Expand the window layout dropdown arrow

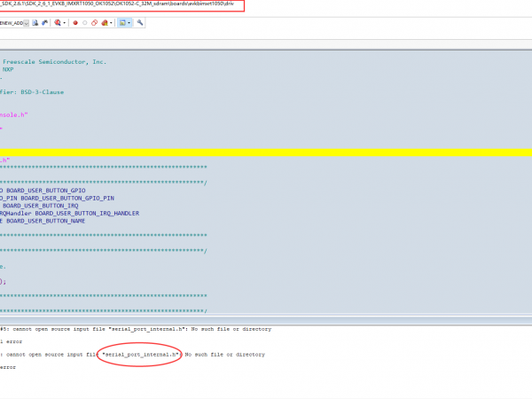point(129,23)
